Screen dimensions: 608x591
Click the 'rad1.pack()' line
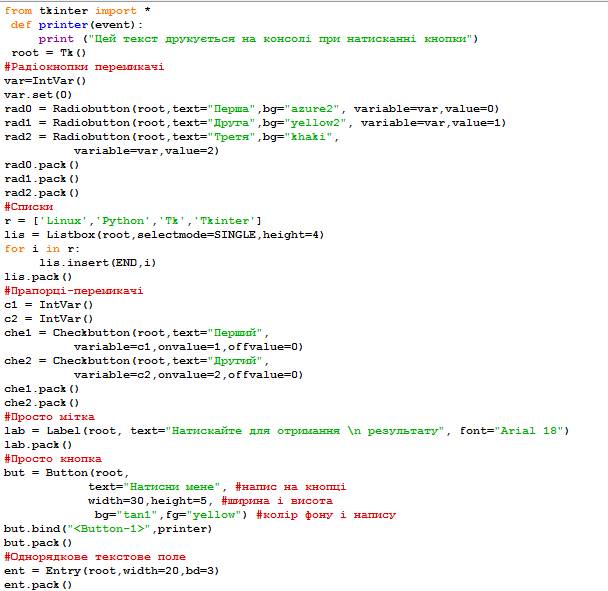point(41,179)
